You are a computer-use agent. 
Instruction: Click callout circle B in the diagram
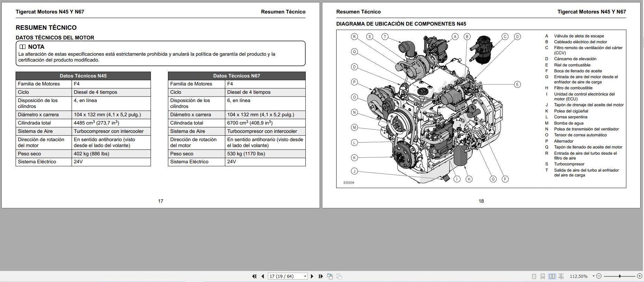pos(467,36)
